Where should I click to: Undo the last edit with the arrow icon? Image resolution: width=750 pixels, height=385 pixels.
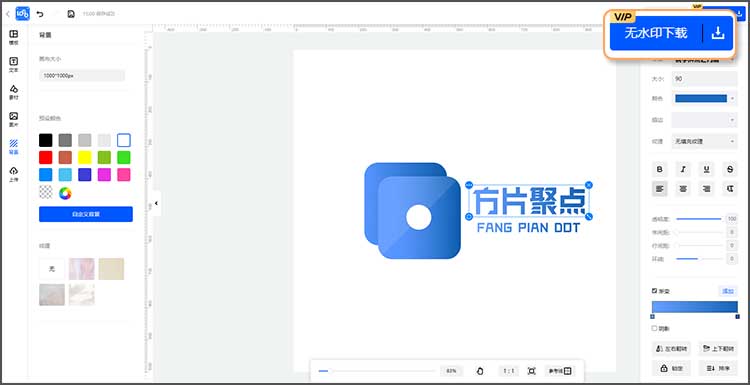click(x=40, y=14)
